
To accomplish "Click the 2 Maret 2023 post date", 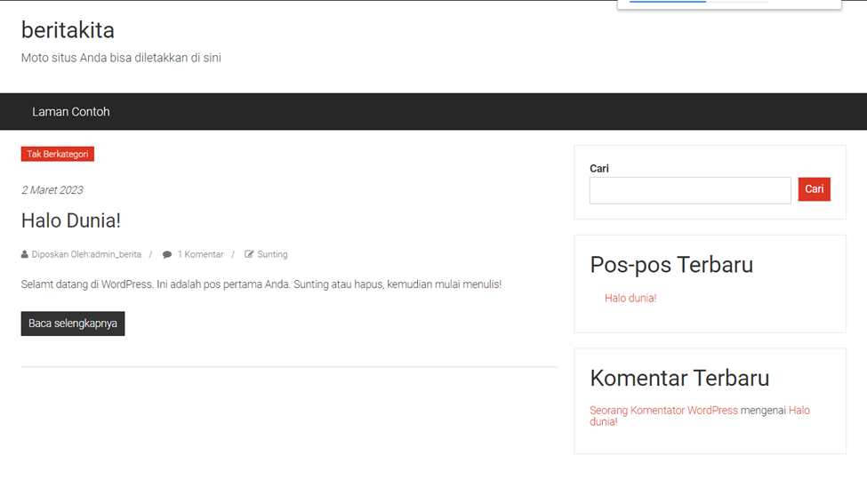I will pos(52,190).
